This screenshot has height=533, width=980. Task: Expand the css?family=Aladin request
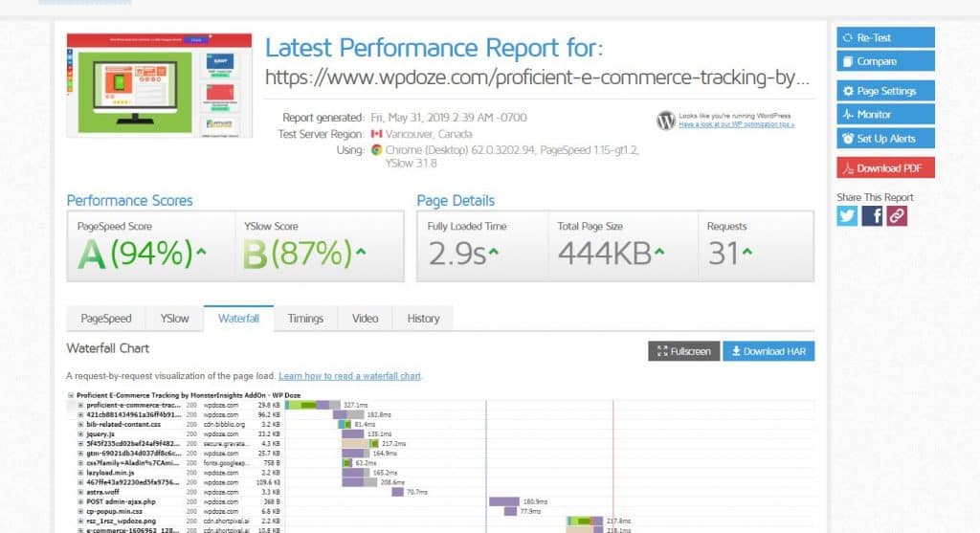tap(80, 463)
